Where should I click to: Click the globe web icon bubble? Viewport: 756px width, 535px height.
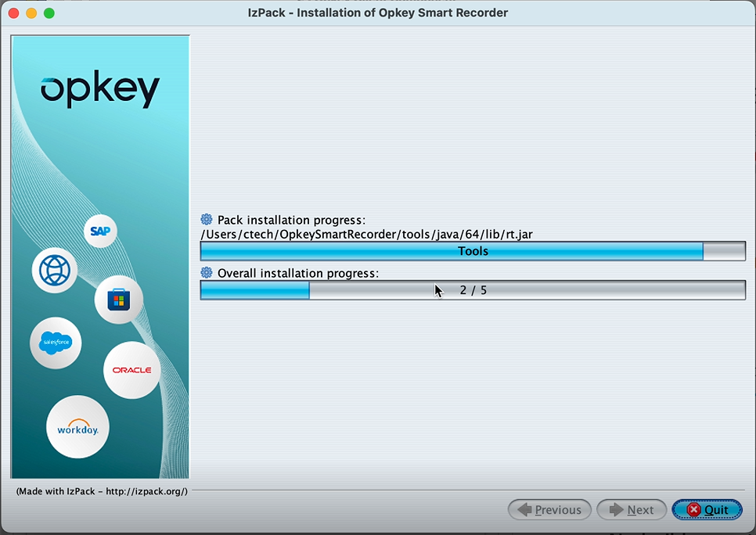55,271
